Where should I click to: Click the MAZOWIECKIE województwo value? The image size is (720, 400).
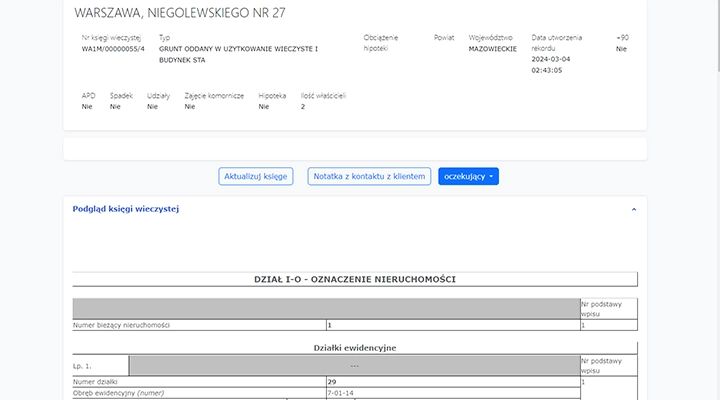[x=492, y=48]
